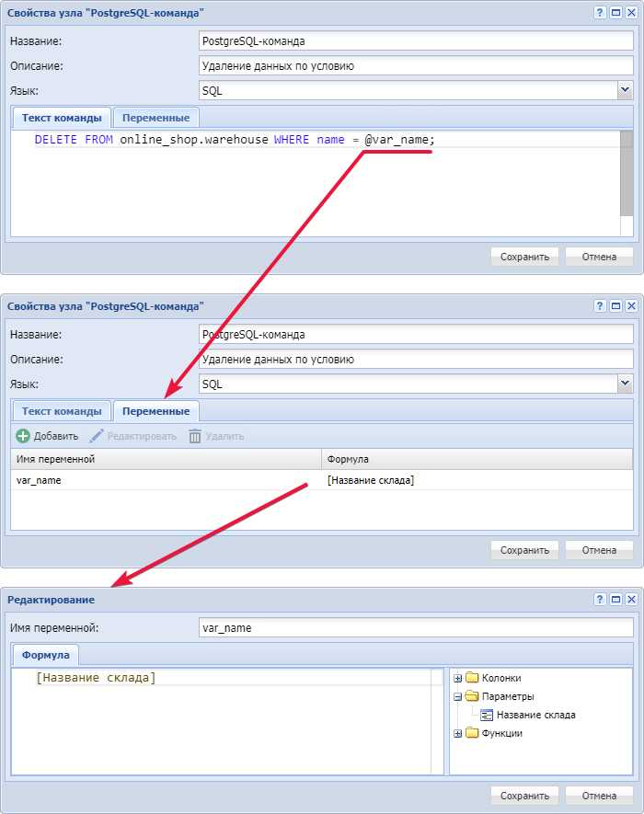
Task: Expand the Колонки tree node
Action: [x=458, y=678]
